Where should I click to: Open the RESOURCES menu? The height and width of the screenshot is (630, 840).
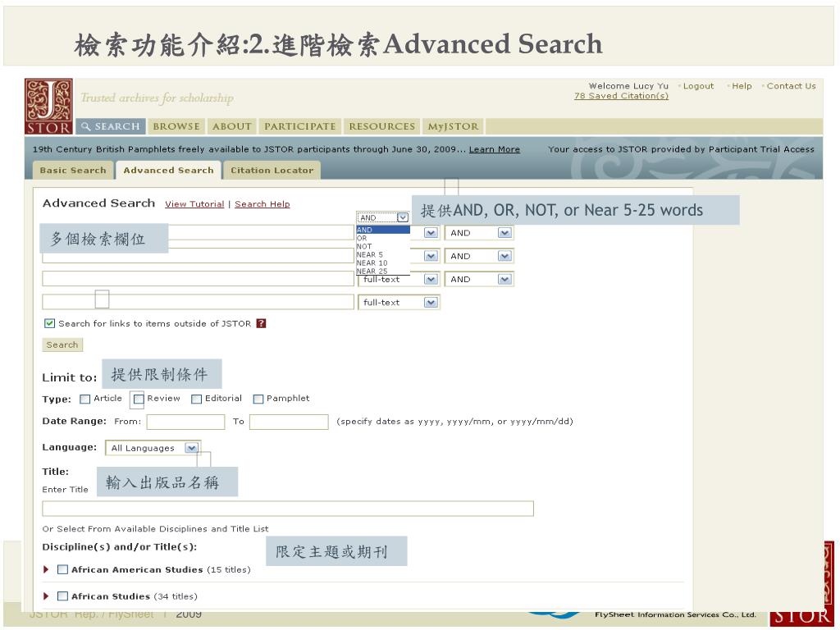(x=382, y=126)
